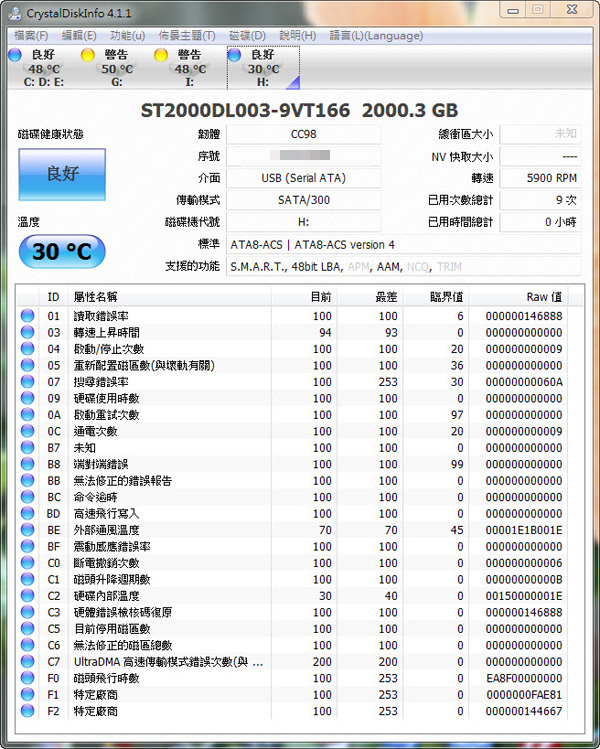Image resolution: width=600 pixels, height=749 pixels.
Task: Click raw value 000000144667 in F2 row
Action: pos(524,711)
